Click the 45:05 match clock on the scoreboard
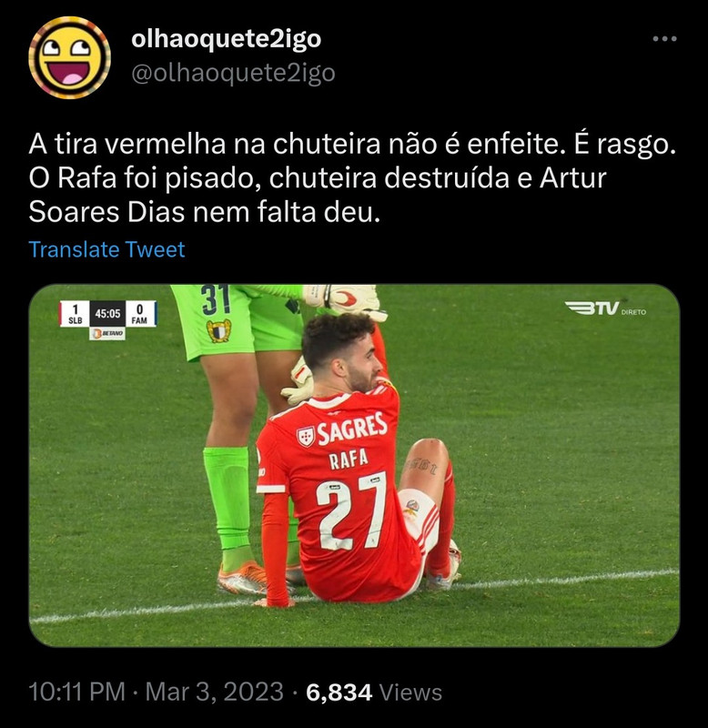The width and height of the screenshot is (708, 728). click(x=107, y=314)
